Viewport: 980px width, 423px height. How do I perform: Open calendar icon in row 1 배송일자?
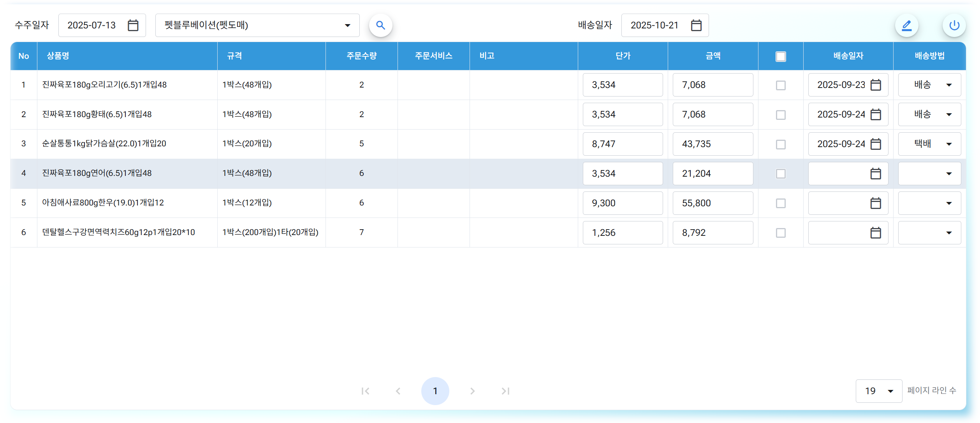click(x=876, y=85)
